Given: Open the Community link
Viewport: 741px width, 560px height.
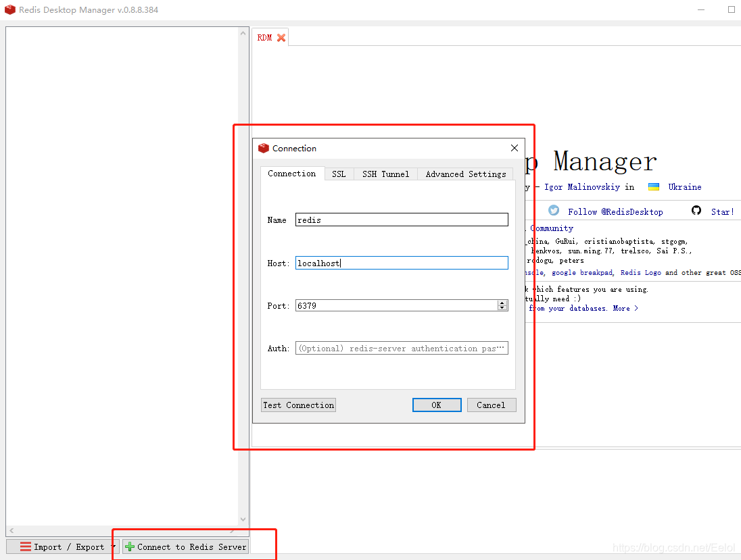Looking at the screenshot, I should point(552,228).
